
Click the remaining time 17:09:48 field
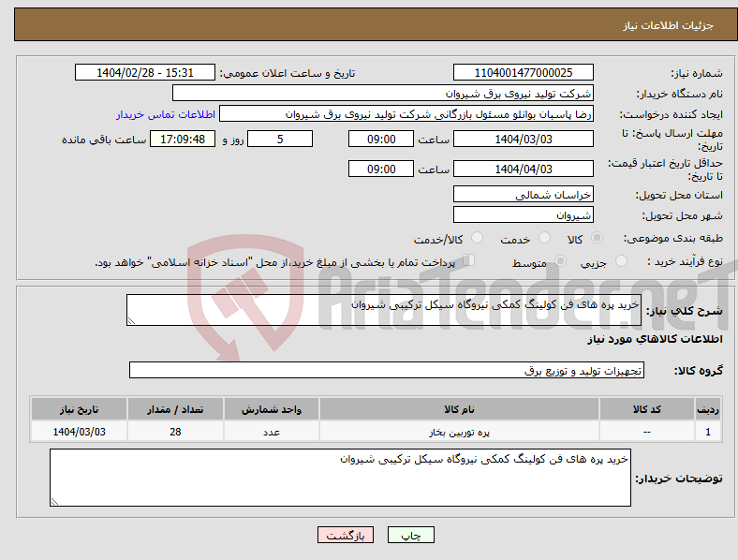183,139
